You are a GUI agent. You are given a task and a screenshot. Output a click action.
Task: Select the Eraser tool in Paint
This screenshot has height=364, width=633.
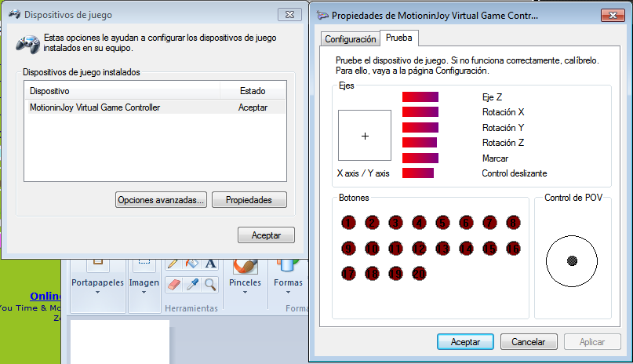click(173, 285)
